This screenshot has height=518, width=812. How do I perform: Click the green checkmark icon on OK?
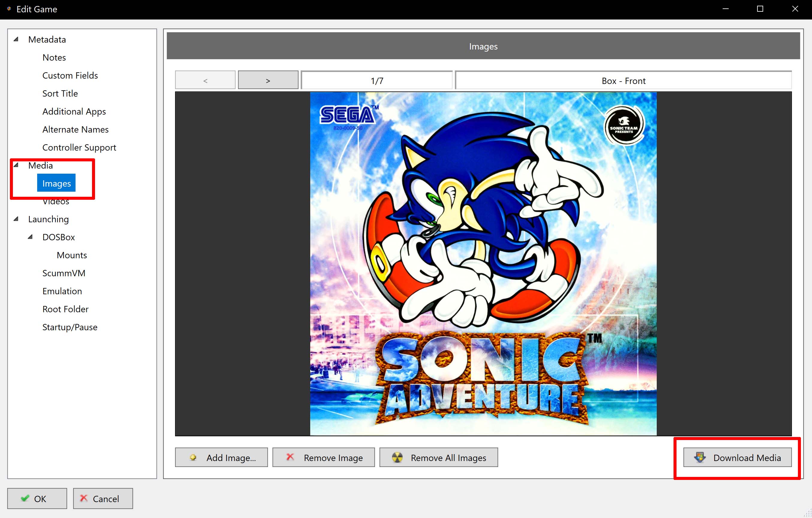point(25,498)
